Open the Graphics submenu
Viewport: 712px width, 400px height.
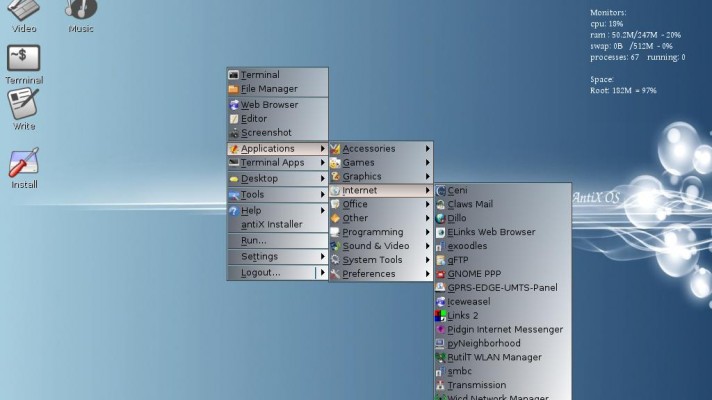[x=381, y=177]
